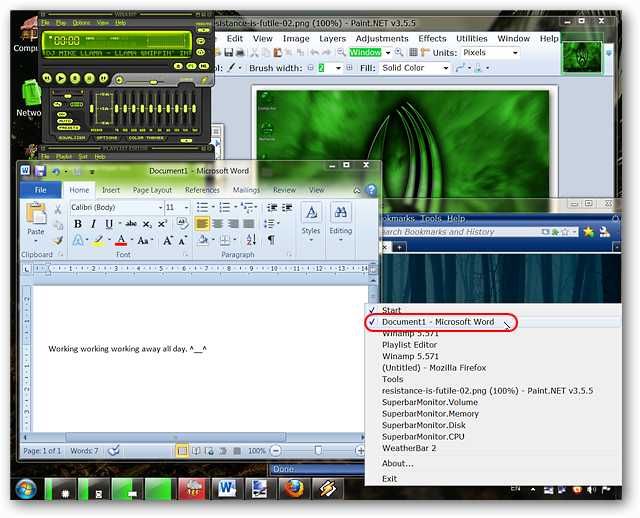Image resolution: width=640 pixels, height=518 pixels.
Task: Click the font color A icon
Action: click(121, 240)
